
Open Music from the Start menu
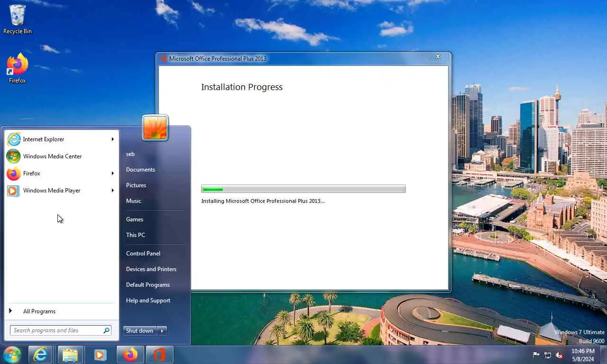coord(134,201)
